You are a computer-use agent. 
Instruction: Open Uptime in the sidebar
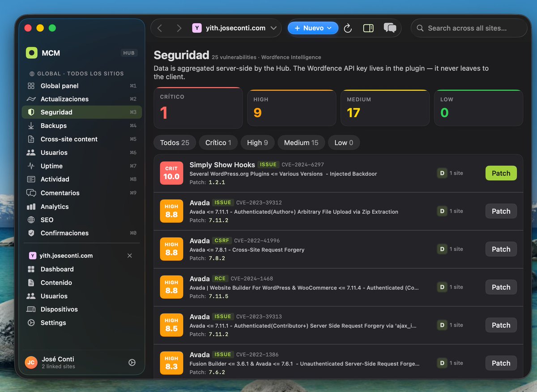point(81,166)
